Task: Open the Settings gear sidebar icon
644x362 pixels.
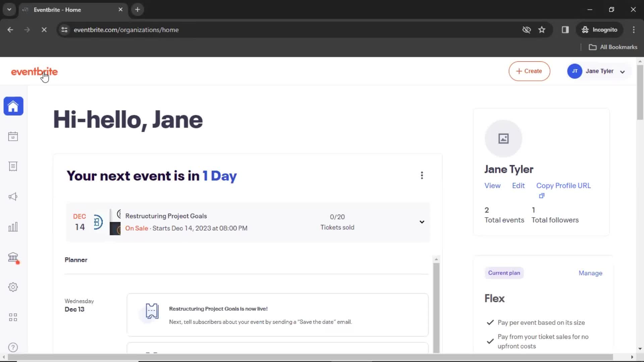Action: pos(13,287)
